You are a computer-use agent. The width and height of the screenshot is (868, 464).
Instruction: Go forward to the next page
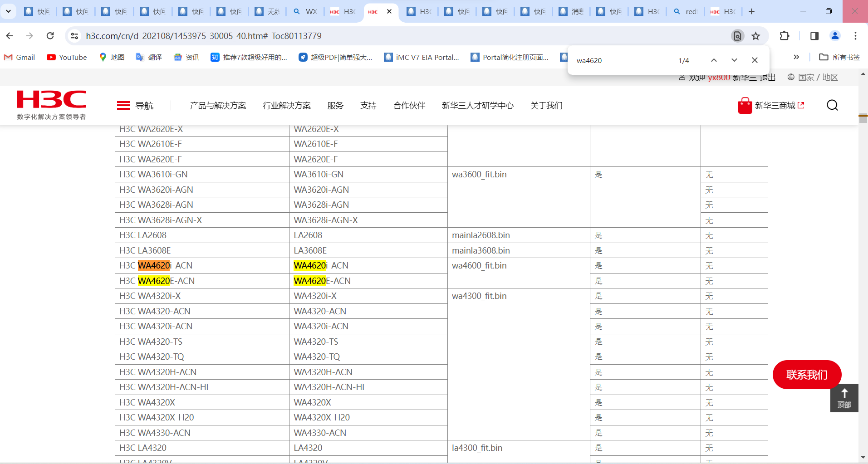tap(30, 36)
